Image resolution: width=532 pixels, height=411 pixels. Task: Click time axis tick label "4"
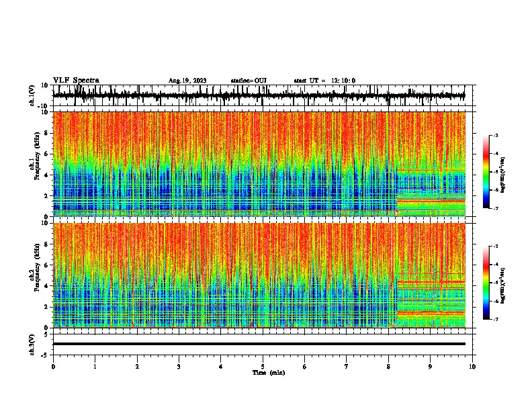[x=221, y=367]
